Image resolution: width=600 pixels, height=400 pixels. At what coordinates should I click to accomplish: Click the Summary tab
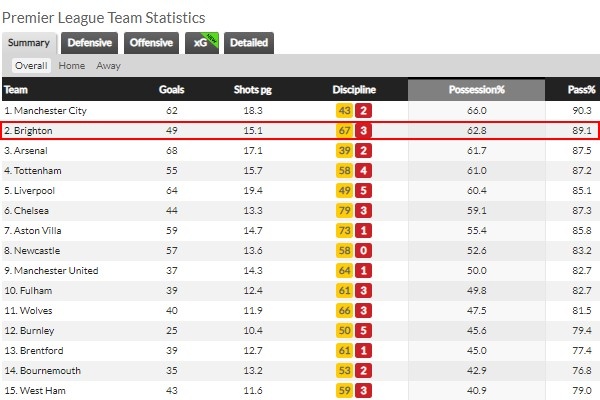(x=29, y=43)
